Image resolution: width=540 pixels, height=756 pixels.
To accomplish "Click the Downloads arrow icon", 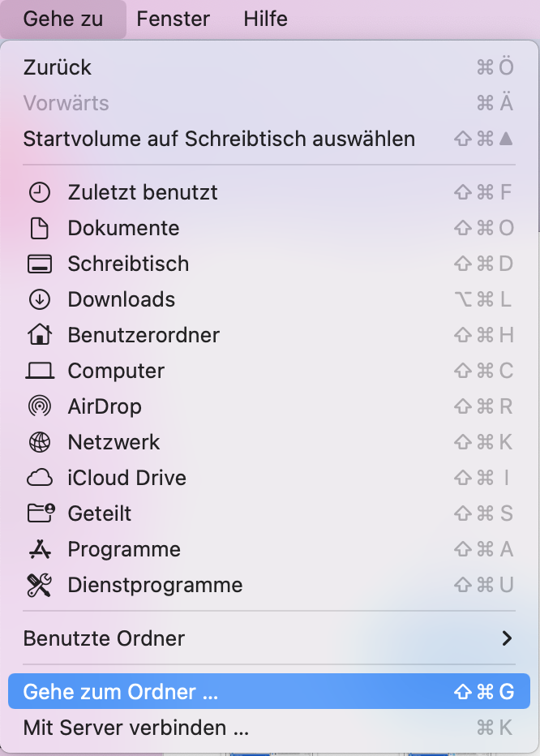I will (x=39, y=299).
